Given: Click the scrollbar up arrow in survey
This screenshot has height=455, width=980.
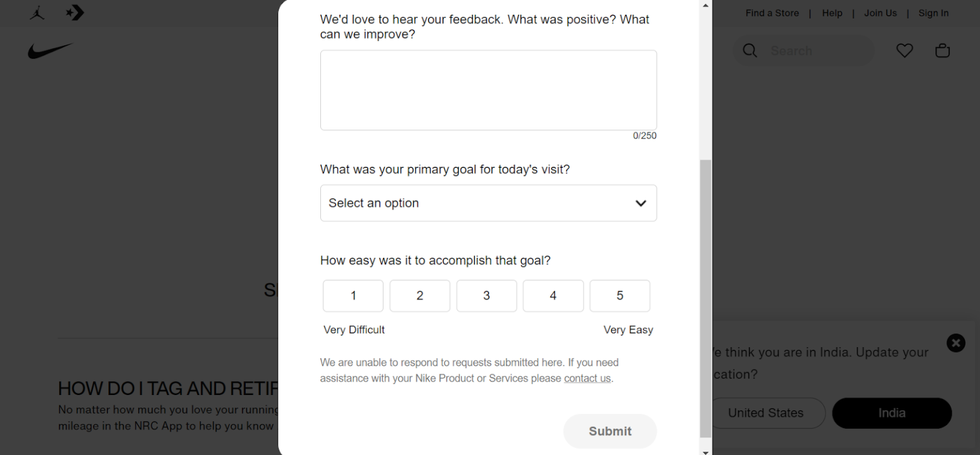Looking at the screenshot, I should click(705, 6).
